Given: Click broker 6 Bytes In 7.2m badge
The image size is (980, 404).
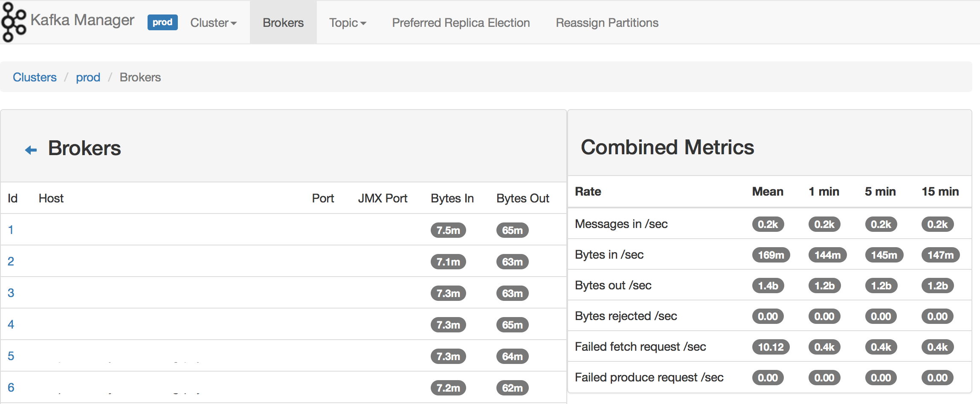Looking at the screenshot, I should (x=448, y=388).
